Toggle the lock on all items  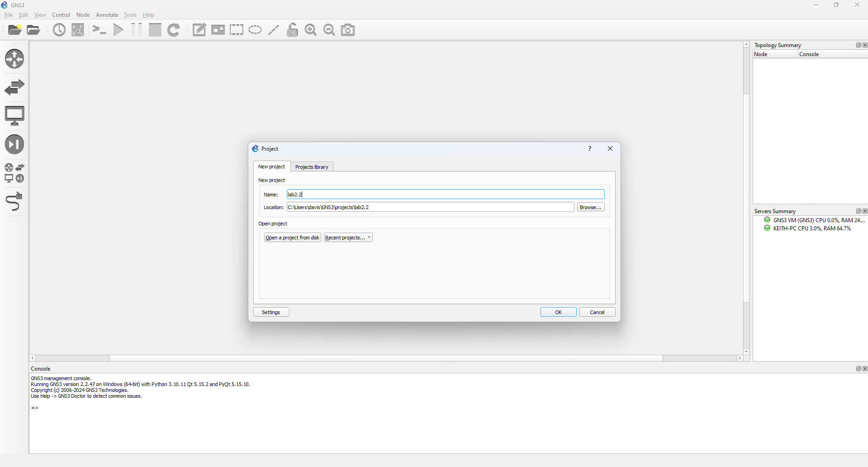pos(292,30)
